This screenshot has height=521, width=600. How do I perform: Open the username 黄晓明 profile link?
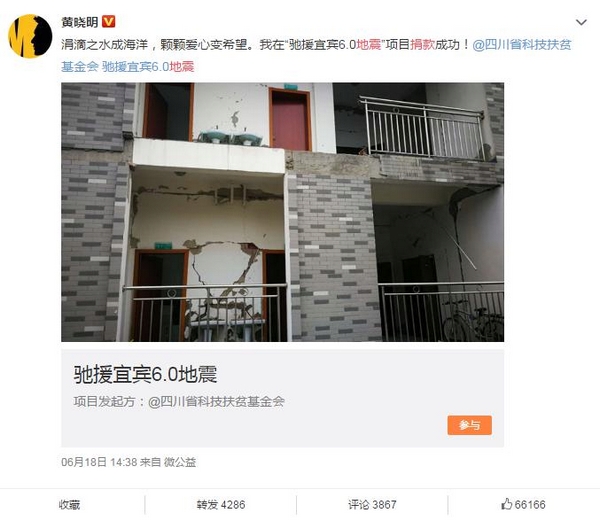(x=80, y=22)
